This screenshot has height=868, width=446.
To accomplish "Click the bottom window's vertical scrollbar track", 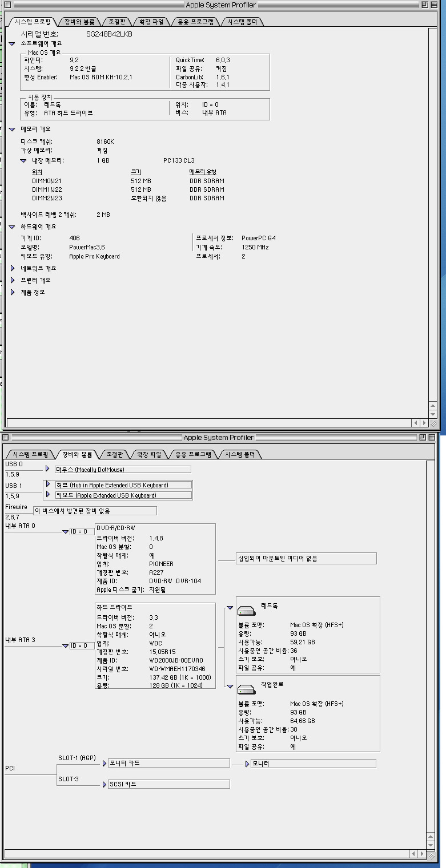I will (x=431, y=628).
